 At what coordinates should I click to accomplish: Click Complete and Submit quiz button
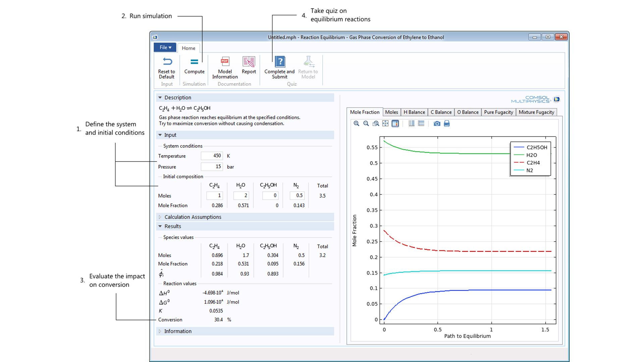[x=279, y=67]
